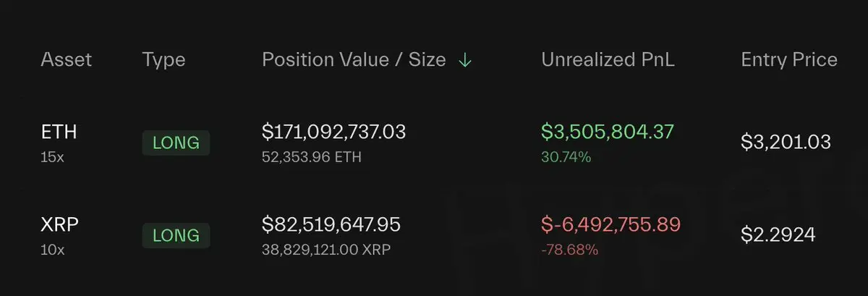Click the Type column header
Image resolution: width=868 pixels, height=296 pixels.
163,60
